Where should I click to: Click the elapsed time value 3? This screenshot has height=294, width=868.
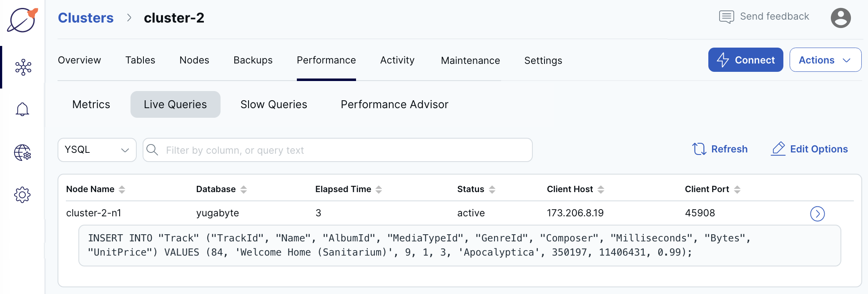(x=318, y=213)
